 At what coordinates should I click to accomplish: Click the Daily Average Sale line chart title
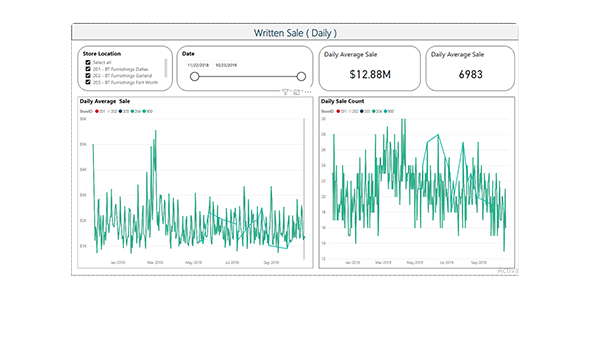point(105,101)
